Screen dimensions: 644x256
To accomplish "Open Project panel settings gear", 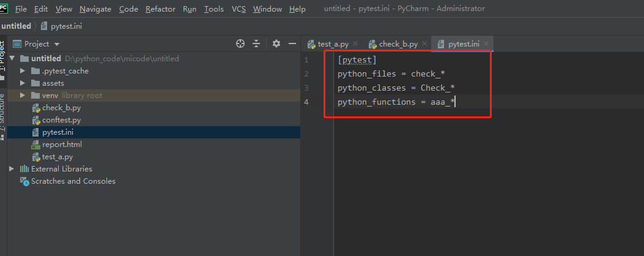I will pyautogui.click(x=276, y=43).
